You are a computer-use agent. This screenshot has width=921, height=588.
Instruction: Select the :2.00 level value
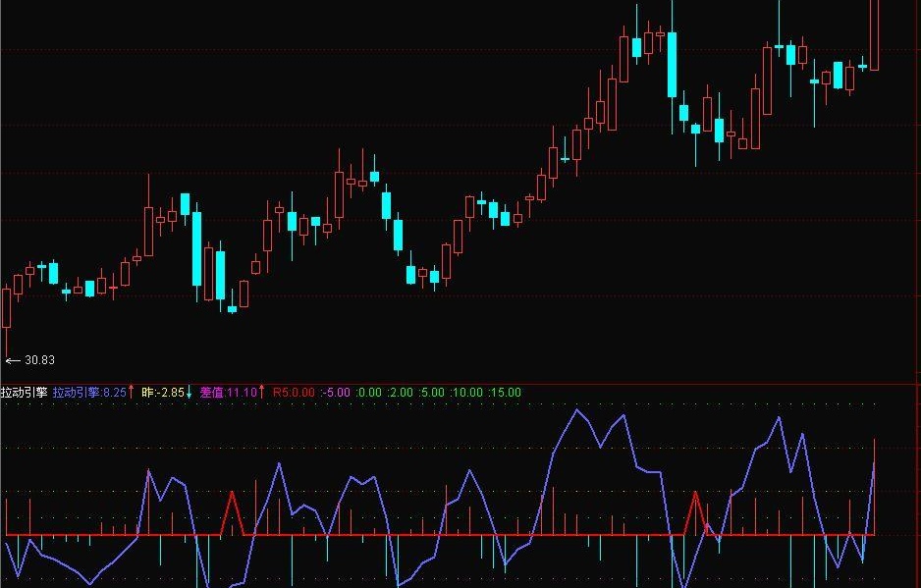pyautogui.click(x=401, y=393)
